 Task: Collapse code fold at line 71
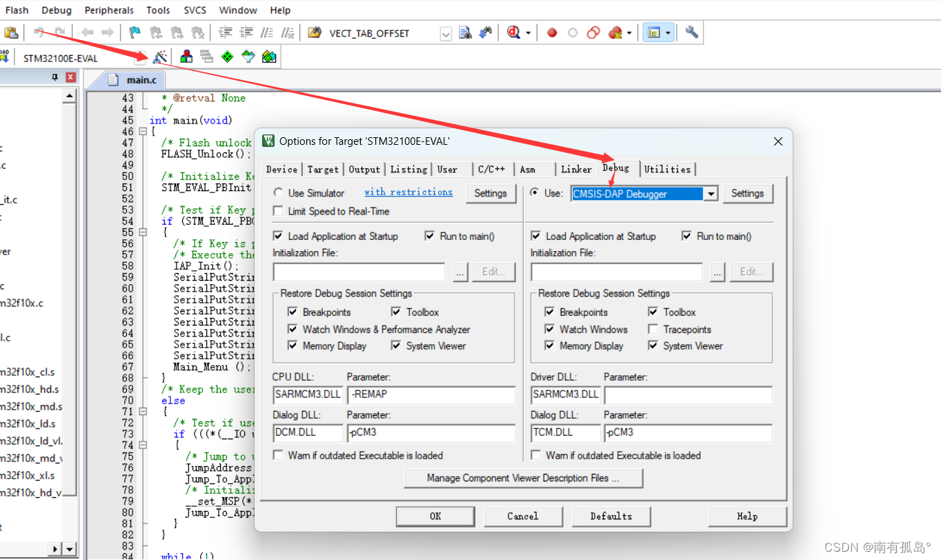coord(143,412)
